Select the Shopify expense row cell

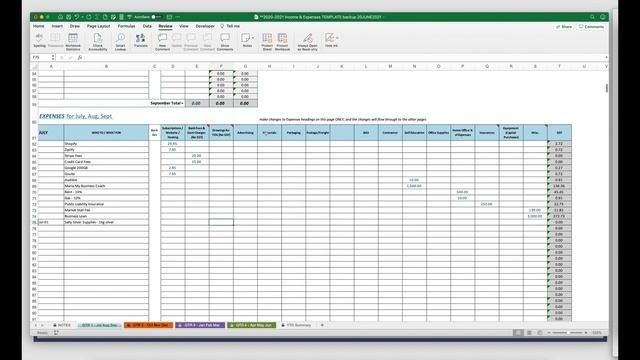tap(106, 144)
